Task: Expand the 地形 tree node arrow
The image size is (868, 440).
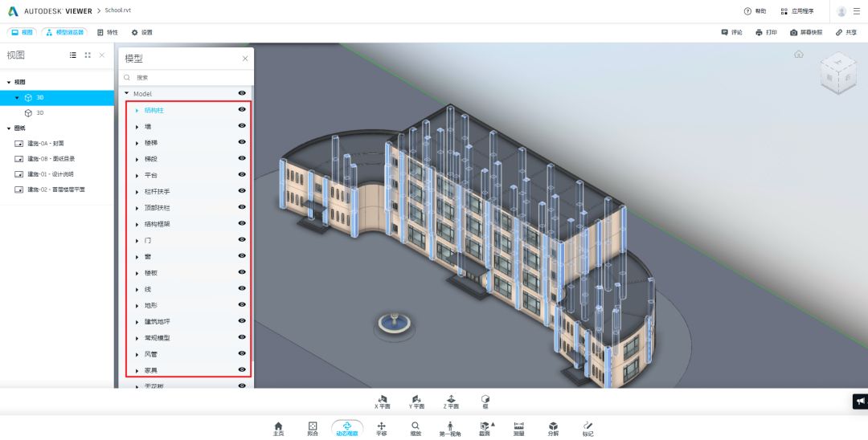Action: [x=137, y=306]
